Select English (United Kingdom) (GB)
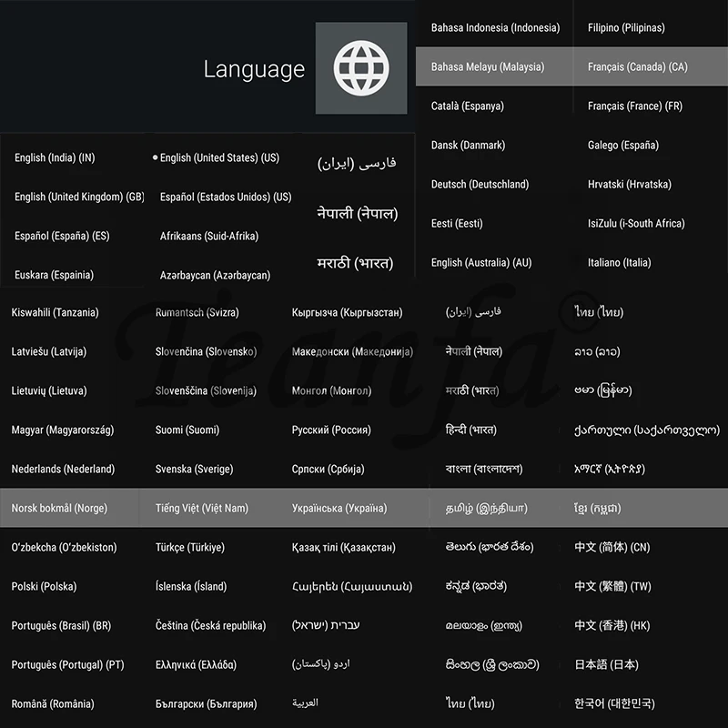 click(79, 197)
